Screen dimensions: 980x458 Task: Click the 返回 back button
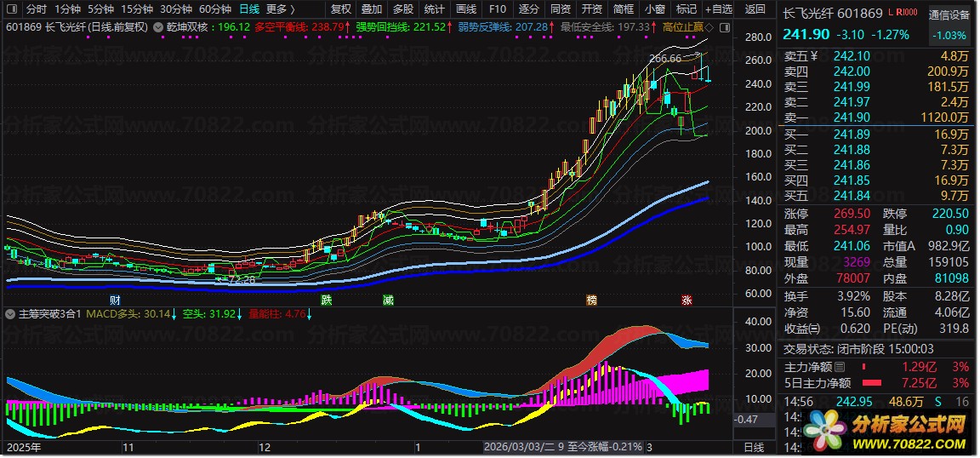click(755, 9)
